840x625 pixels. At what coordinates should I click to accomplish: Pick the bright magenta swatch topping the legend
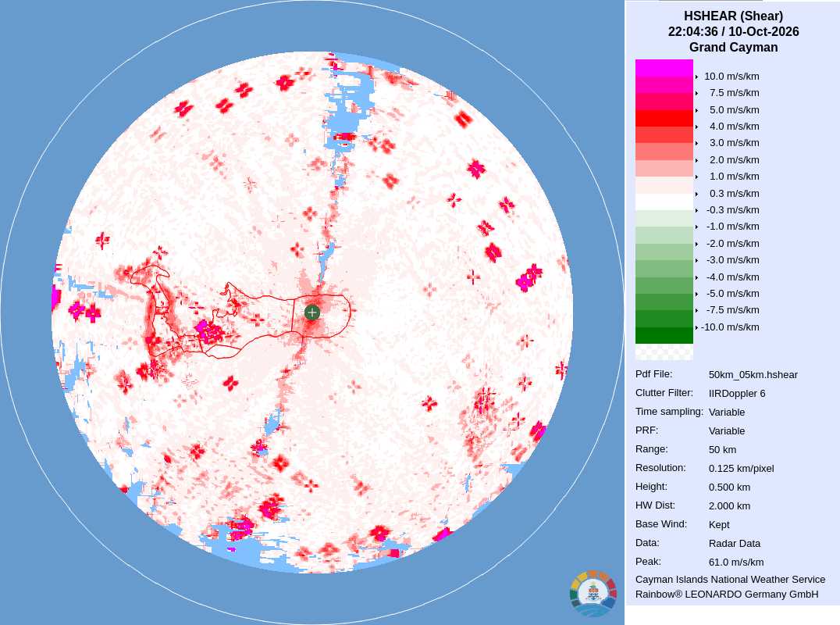664,68
